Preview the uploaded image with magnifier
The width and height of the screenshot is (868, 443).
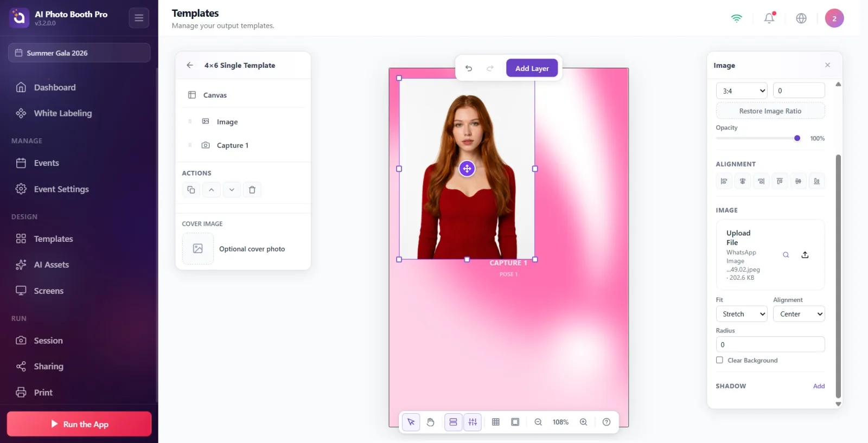[786, 255]
